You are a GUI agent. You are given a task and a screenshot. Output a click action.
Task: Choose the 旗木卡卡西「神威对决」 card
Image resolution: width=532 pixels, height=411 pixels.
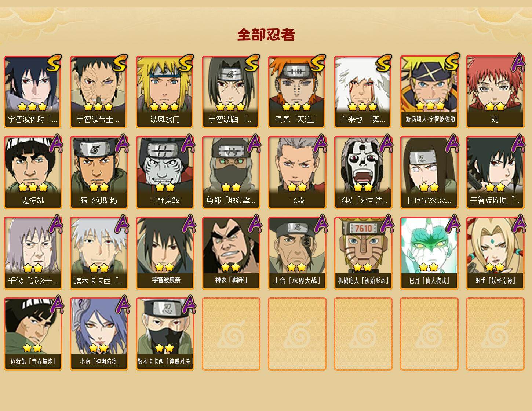click(165, 334)
